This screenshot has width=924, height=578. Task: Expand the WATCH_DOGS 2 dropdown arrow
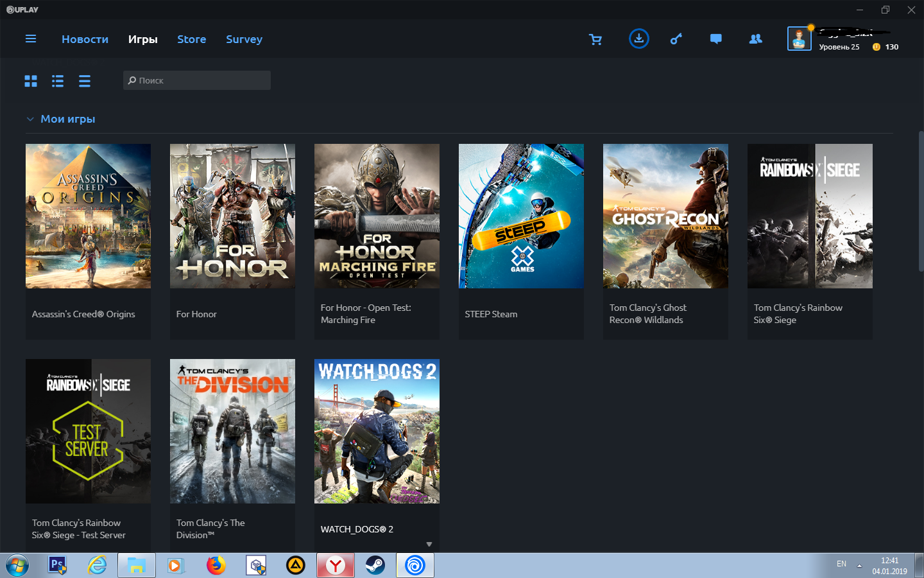429,545
